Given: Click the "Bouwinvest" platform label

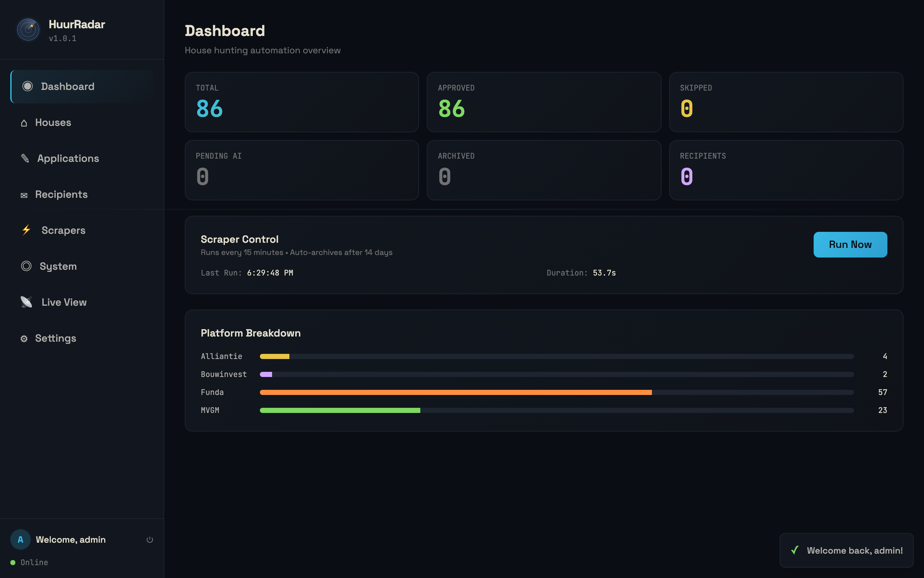Looking at the screenshot, I should (224, 374).
